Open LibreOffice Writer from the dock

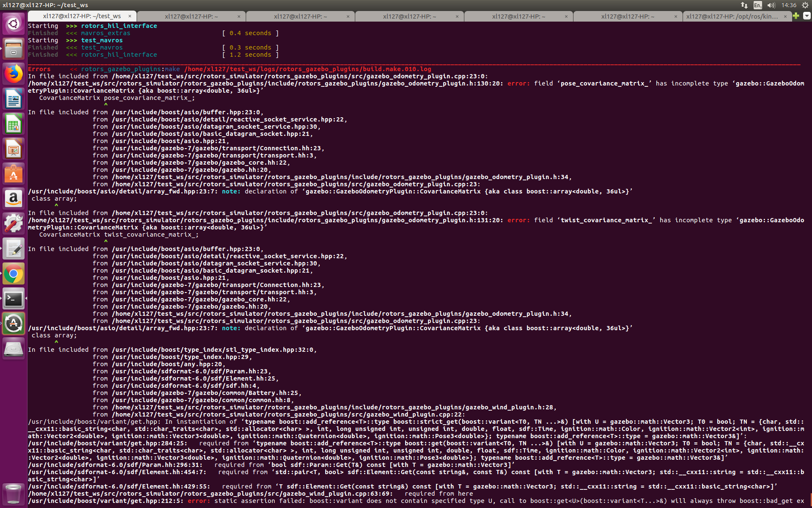pos(14,99)
